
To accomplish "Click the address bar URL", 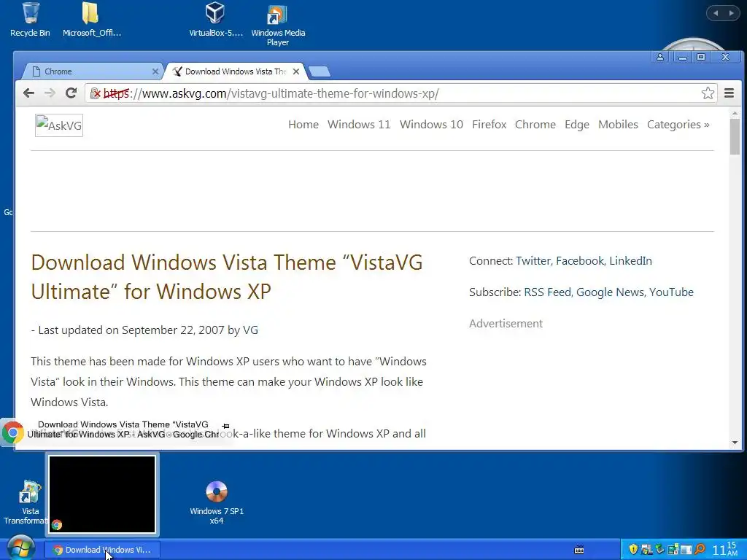I will 271,93.
